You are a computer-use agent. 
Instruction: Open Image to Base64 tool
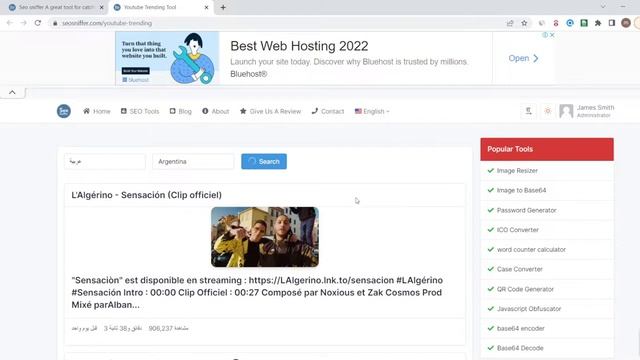tap(521, 190)
